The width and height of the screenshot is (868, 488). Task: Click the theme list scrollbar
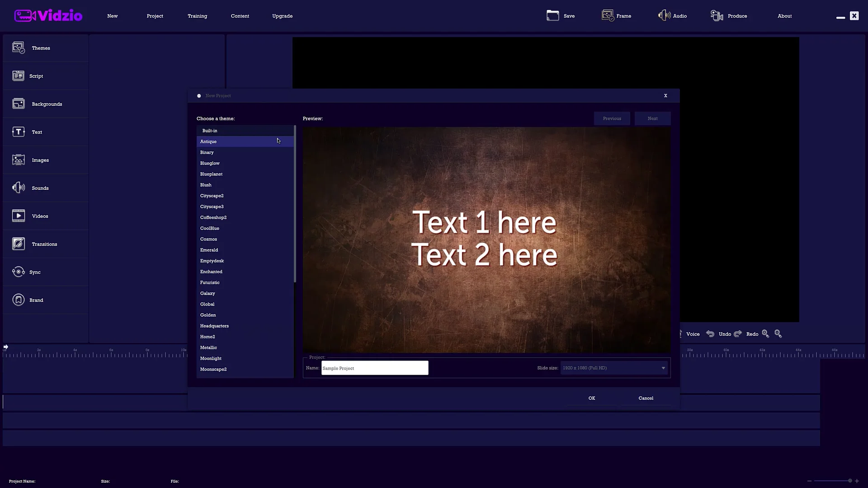pos(295,204)
